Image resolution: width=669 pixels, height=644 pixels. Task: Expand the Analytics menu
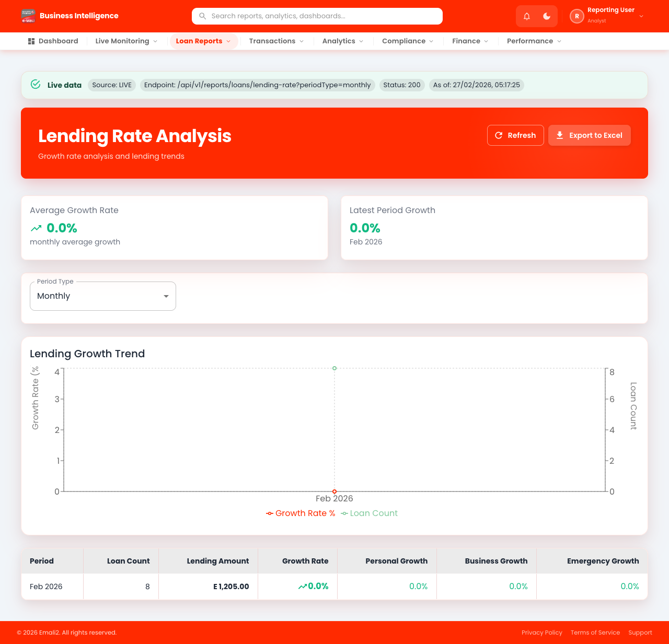pos(343,41)
